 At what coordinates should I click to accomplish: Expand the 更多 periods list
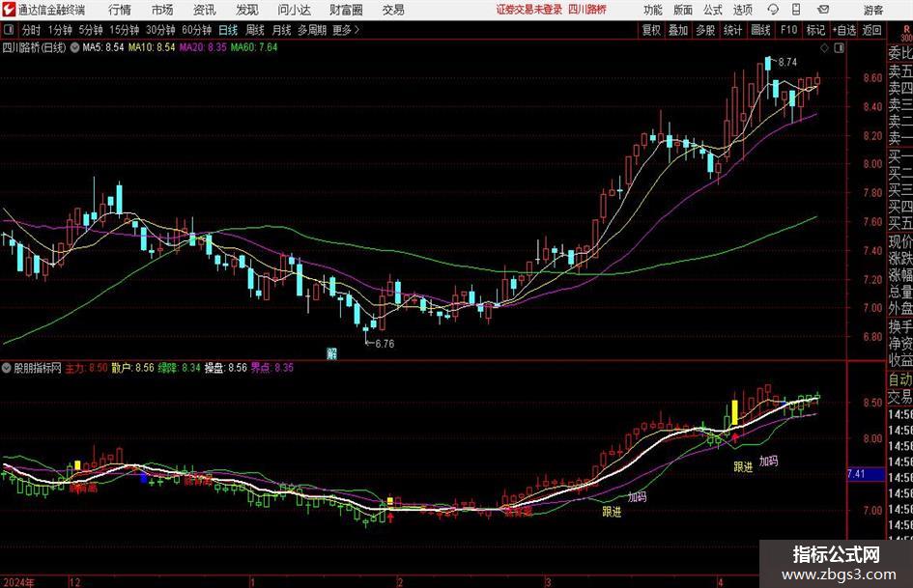click(x=346, y=30)
